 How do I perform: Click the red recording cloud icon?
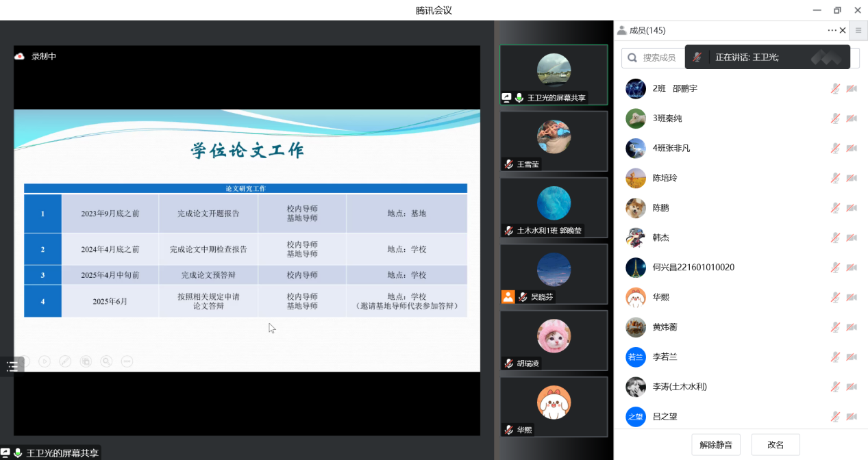pyautogui.click(x=20, y=56)
